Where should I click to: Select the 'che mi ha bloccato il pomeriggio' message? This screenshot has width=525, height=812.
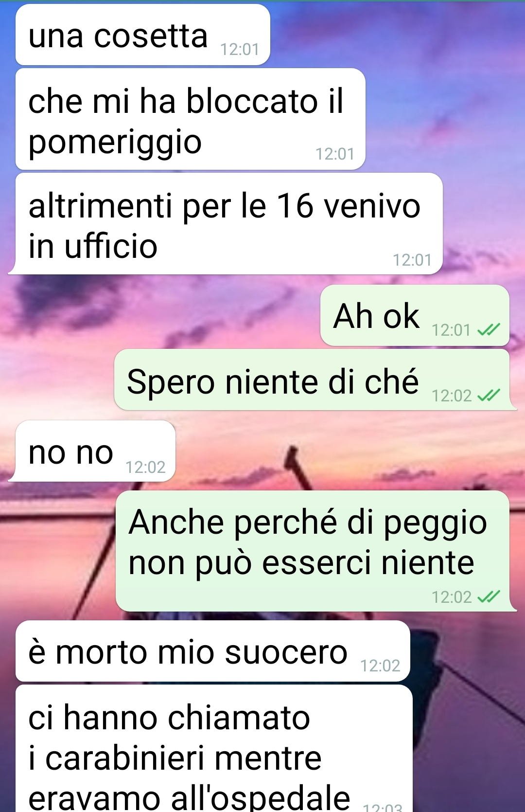(191, 119)
